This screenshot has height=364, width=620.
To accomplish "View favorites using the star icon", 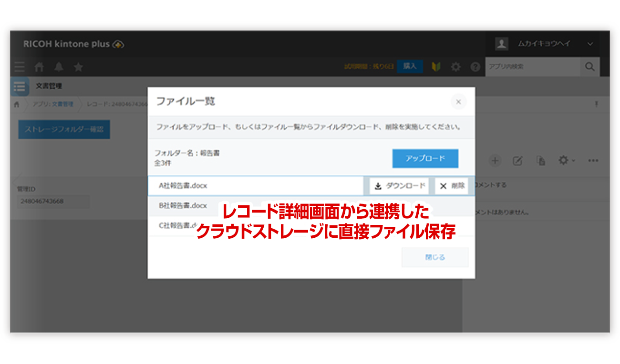I will pyautogui.click(x=78, y=67).
